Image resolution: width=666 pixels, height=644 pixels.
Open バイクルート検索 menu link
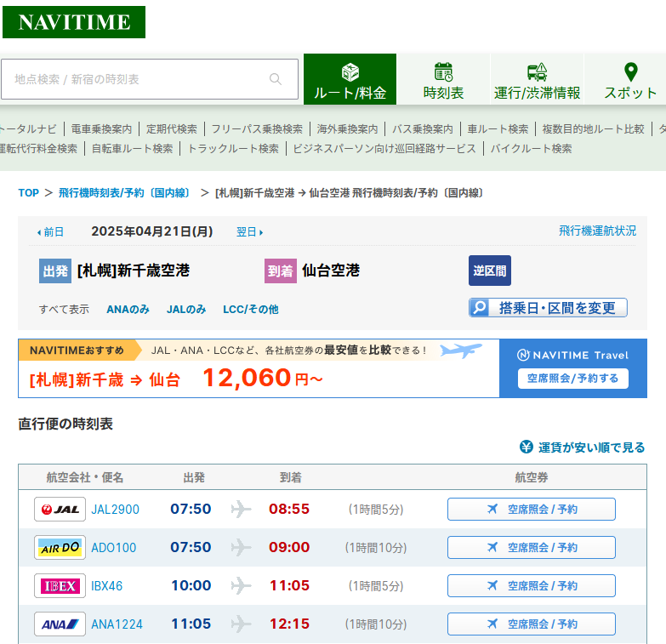[x=531, y=148]
